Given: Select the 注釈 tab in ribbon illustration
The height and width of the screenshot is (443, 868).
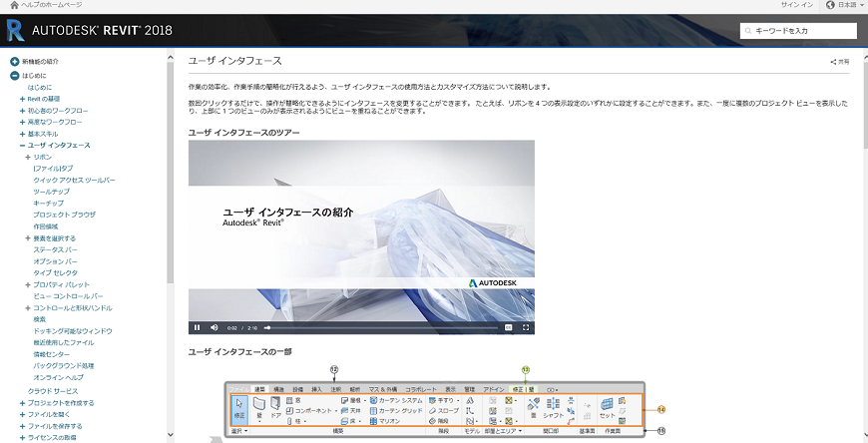Looking at the screenshot, I should pos(335,389).
